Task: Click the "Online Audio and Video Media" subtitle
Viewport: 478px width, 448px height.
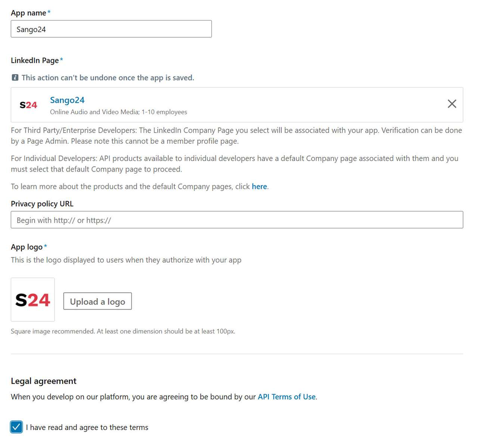Action: [118, 112]
